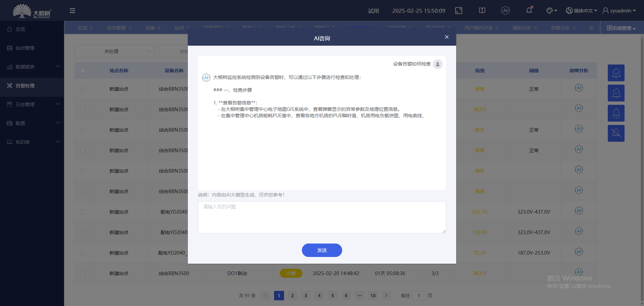Go to 总览 in the sidebar

click(32, 29)
